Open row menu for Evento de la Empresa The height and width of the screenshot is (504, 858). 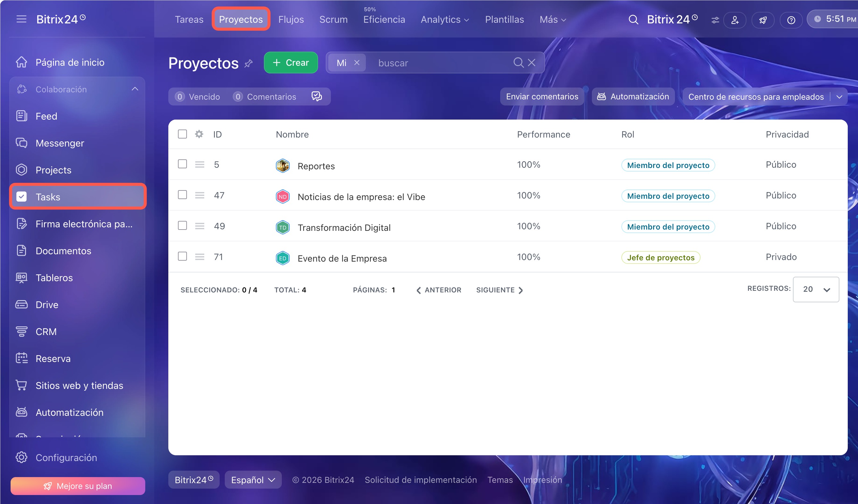click(x=199, y=257)
